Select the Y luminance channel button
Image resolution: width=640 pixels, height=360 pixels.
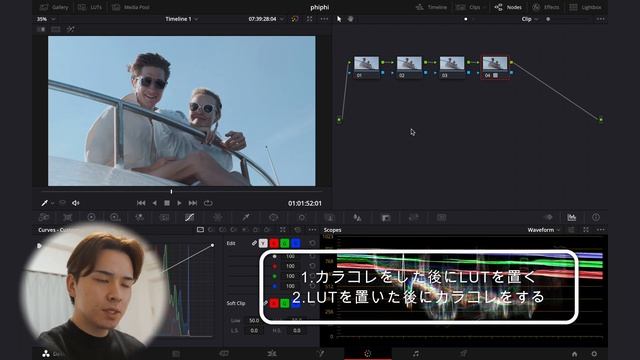pyautogui.click(x=263, y=243)
